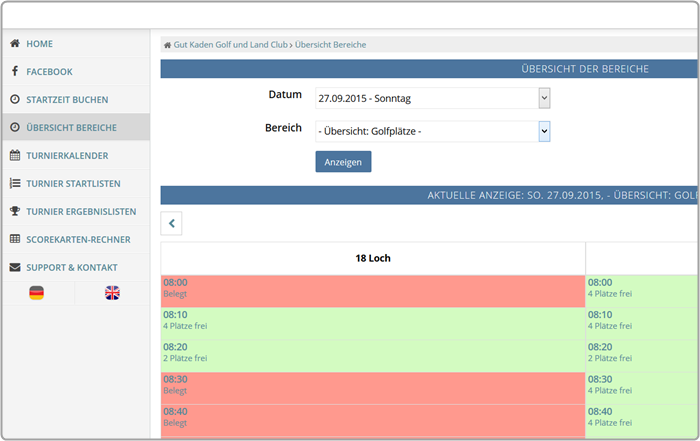Click the Home house icon in sidebar
Image resolution: width=700 pixels, height=441 pixels.
[x=15, y=44]
